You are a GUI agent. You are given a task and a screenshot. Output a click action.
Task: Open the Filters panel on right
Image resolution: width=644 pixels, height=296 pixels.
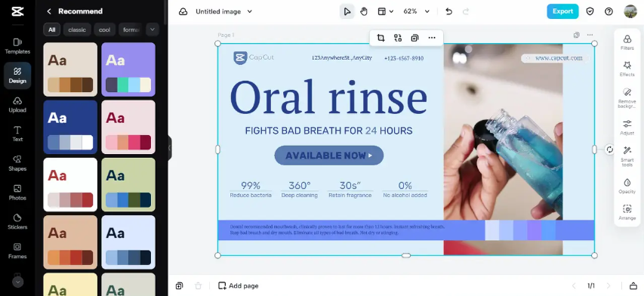point(627,42)
